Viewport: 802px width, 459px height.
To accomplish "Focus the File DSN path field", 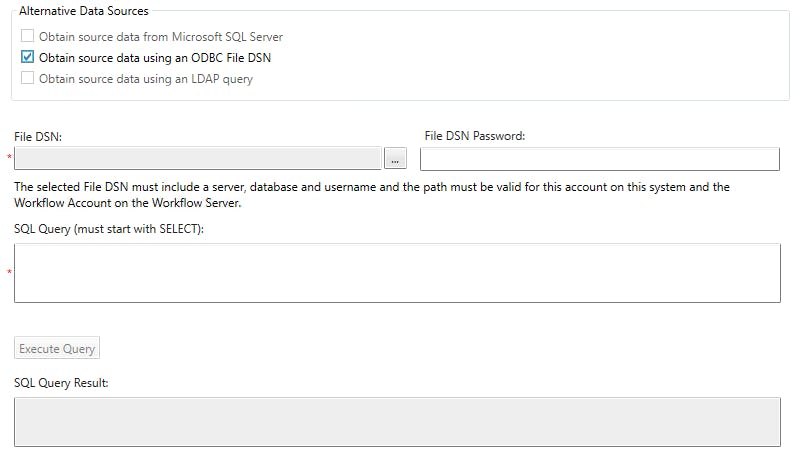I will pyautogui.click(x=198, y=159).
